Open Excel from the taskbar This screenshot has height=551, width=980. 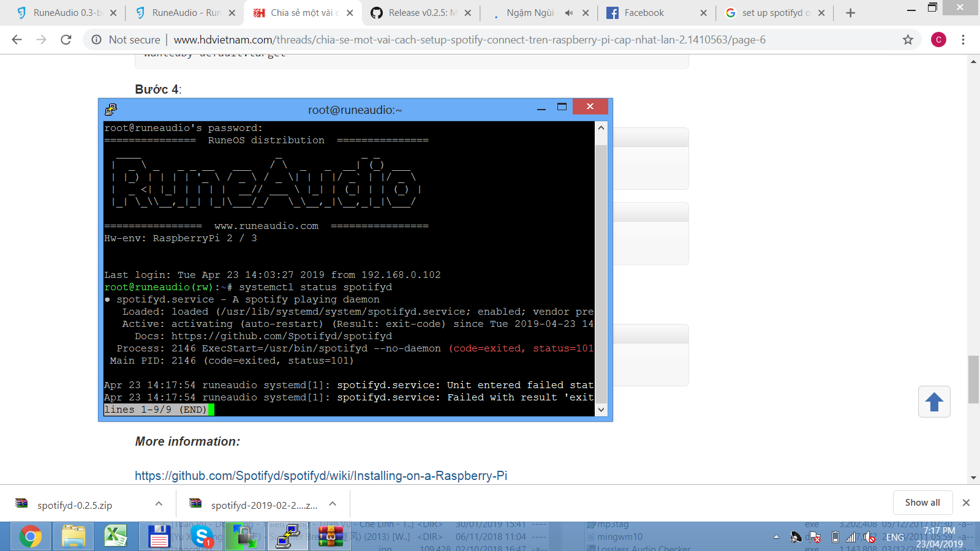pyautogui.click(x=116, y=537)
